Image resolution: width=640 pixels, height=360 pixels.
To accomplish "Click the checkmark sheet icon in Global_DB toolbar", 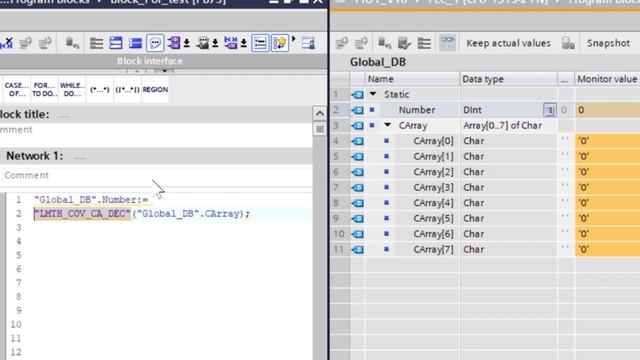I will pyautogui.click(x=404, y=43).
